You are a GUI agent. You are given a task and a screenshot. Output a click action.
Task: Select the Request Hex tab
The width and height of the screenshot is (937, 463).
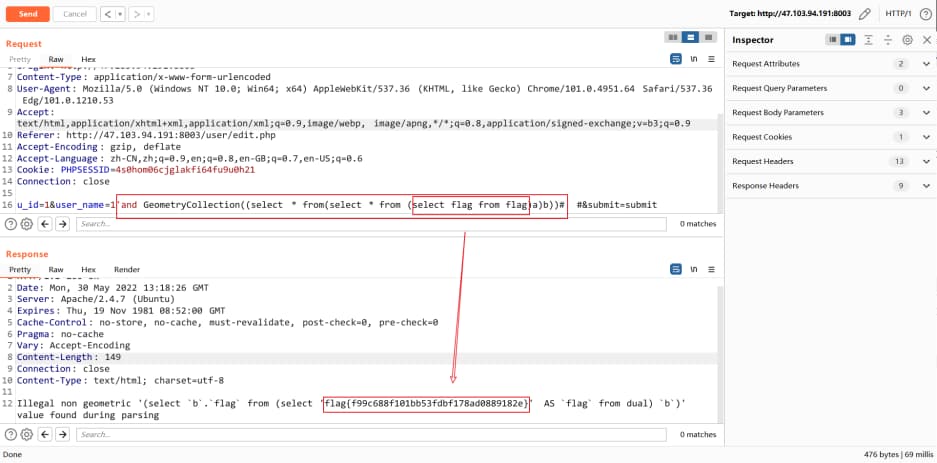pyautogui.click(x=88, y=59)
